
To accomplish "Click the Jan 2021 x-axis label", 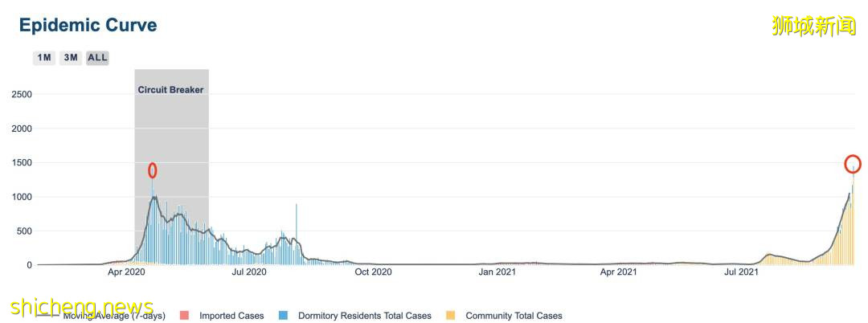I will (497, 272).
